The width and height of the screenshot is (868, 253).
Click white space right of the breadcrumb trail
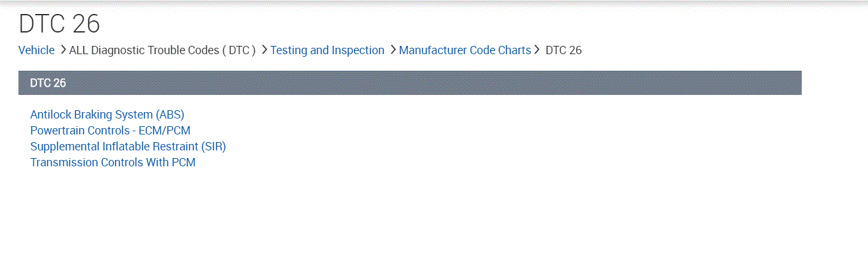(720, 50)
